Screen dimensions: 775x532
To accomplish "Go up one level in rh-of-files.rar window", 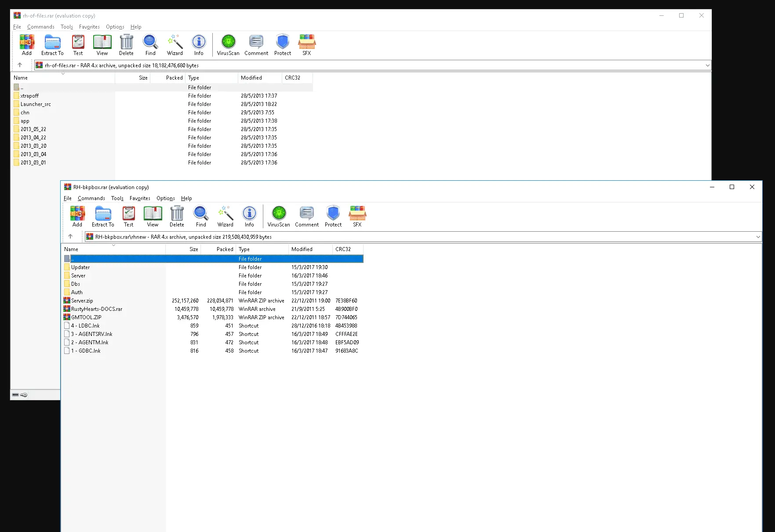I will coord(20,65).
